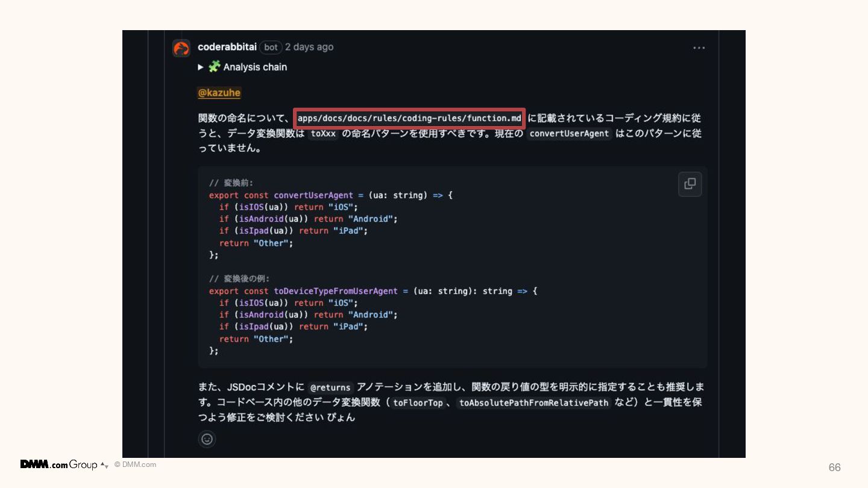Image resolution: width=868 pixels, height=488 pixels.
Task: Click the coderabbitai rabbit avatar
Action: (x=181, y=48)
